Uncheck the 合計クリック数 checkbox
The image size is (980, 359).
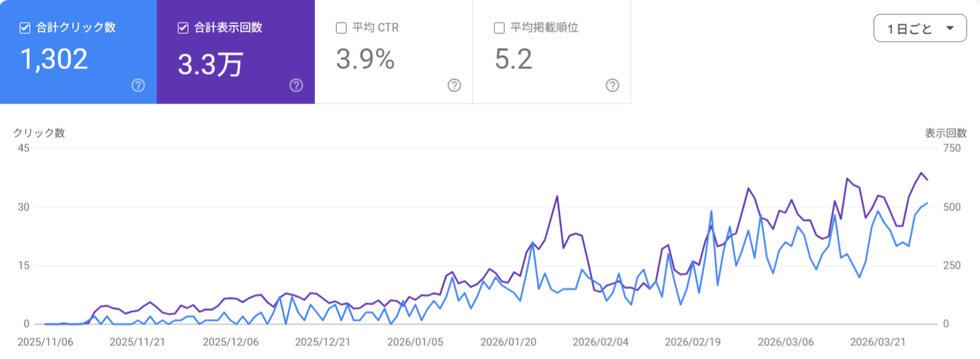[25, 28]
